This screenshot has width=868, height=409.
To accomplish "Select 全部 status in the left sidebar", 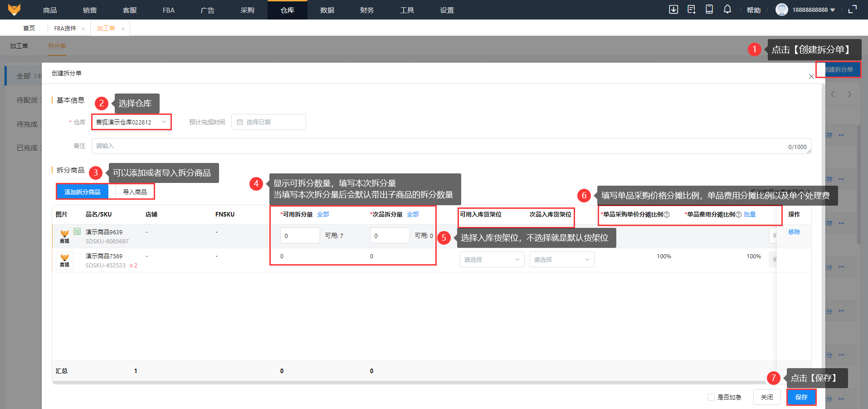I will click(24, 76).
